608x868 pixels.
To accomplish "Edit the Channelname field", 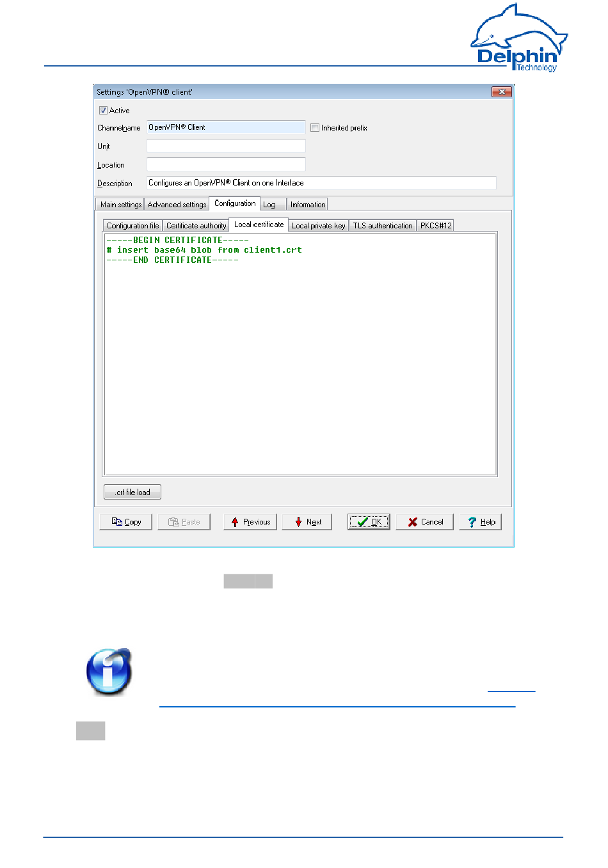I will tap(226, 127).
